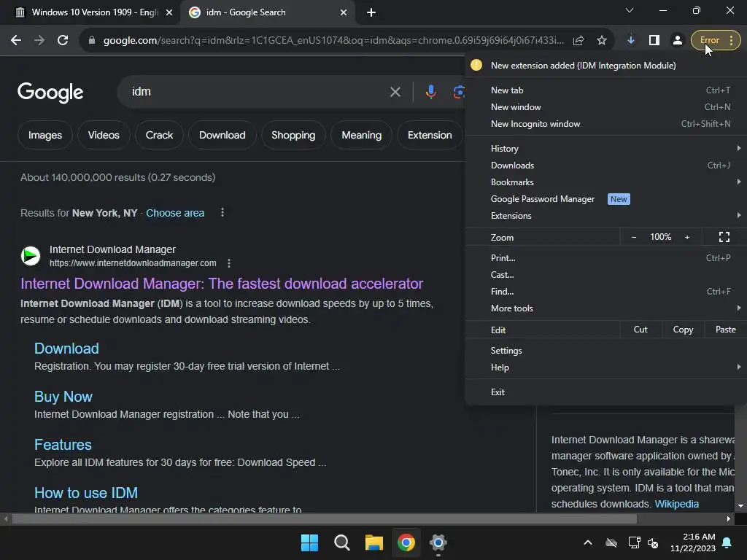The image size is (747, 560).
Task: Close the idm - Google Search tab
Action: coord(344,12)
